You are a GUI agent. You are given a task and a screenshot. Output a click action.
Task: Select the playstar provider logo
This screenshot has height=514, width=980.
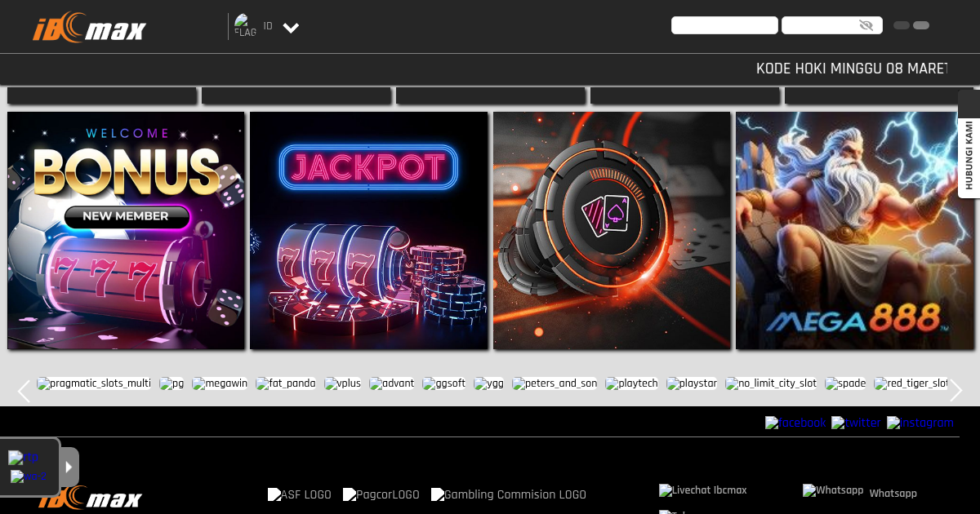tap(692, 383)
